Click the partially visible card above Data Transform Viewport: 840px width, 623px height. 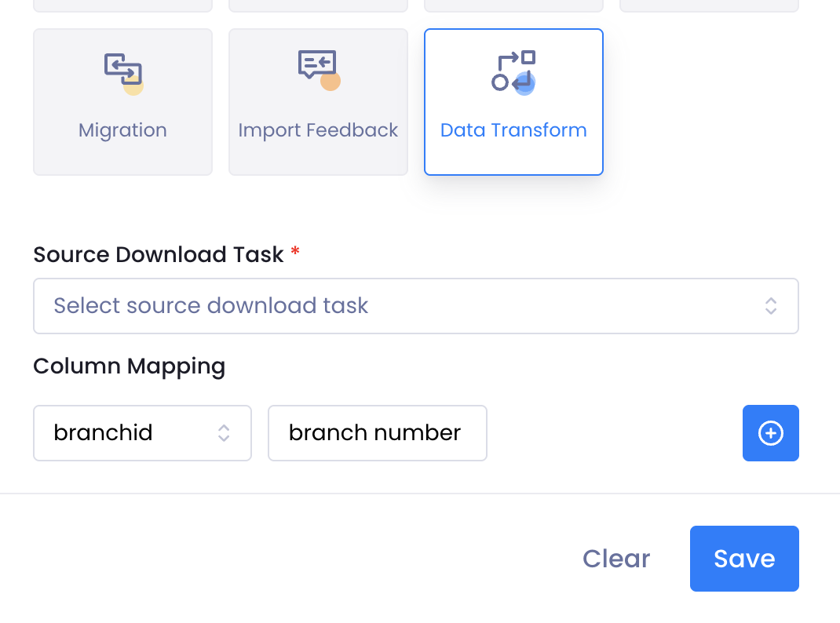[x=513, y=5]
